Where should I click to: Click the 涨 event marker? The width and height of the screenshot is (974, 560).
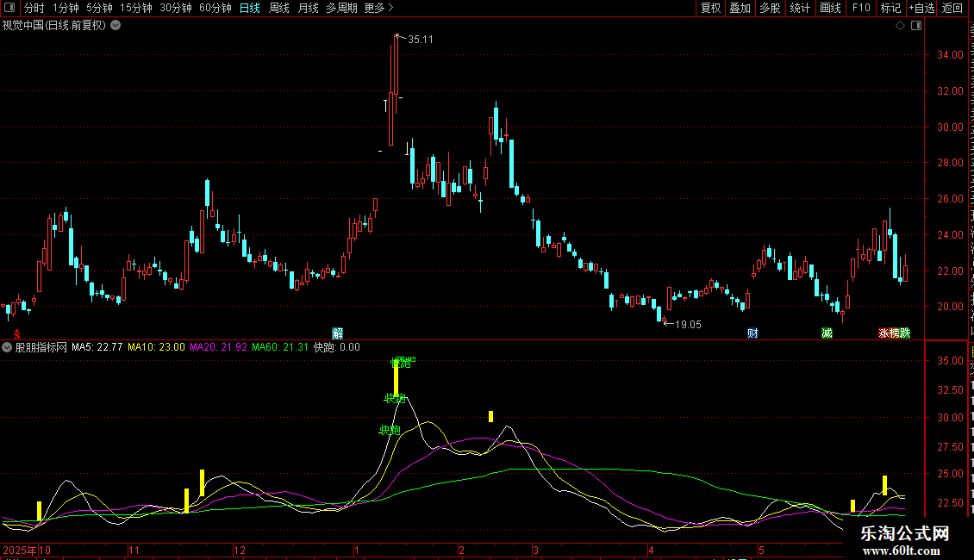point(884,333)
